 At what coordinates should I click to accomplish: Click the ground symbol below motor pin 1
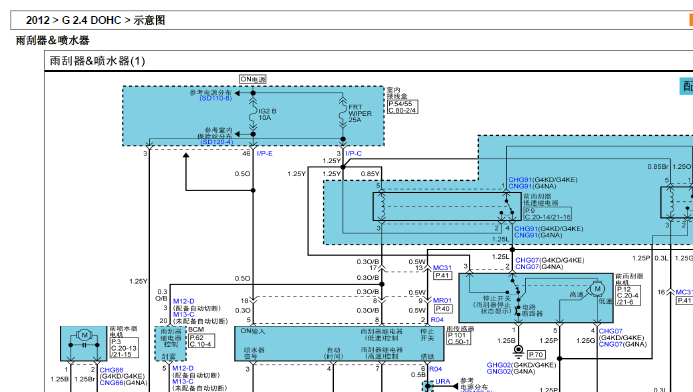(x=518, y=352)
